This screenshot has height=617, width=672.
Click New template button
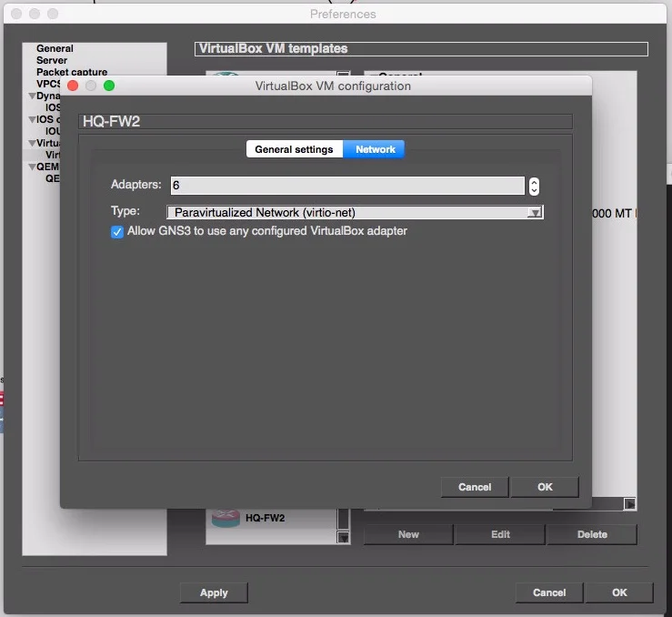[408, 534]
